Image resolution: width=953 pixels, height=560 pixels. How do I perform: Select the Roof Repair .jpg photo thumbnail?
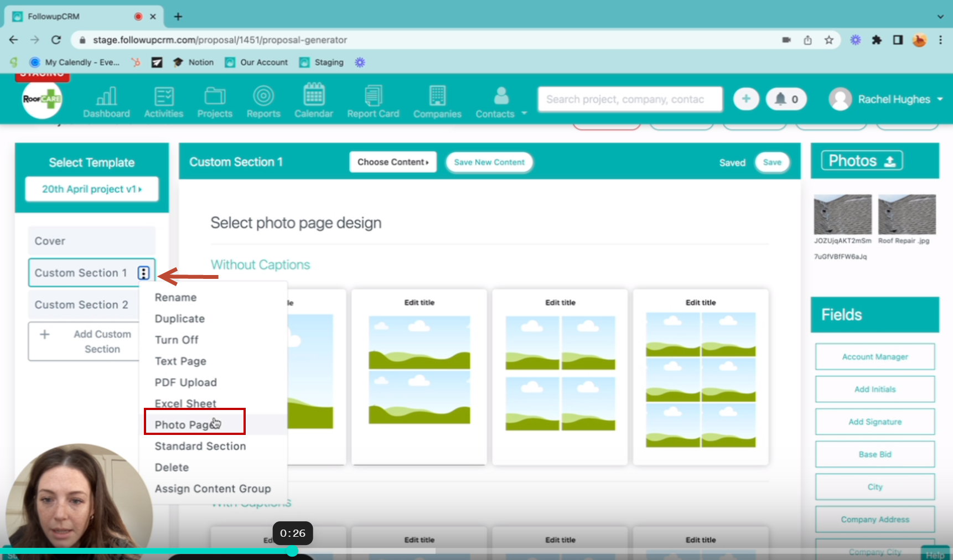907,215
